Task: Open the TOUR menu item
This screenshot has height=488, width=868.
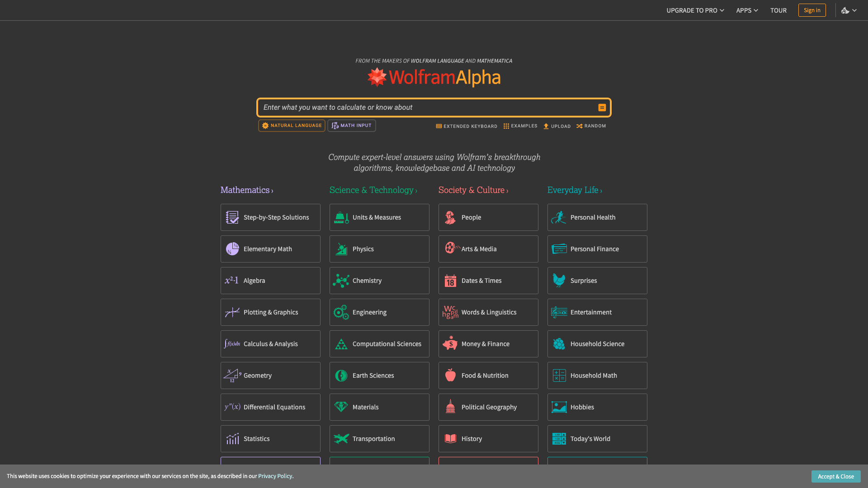Action: coord(778,10)
